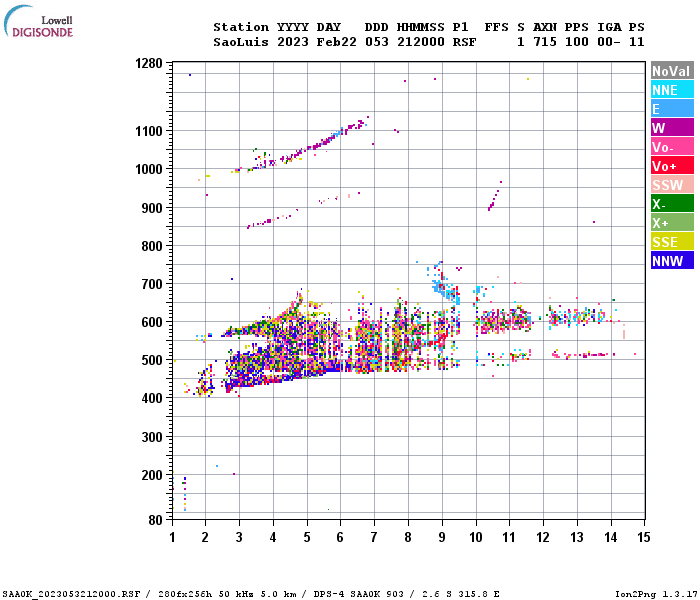Select the Vo+ red legend swatch
Image resolution: width=700 pixels, height=600 pixels.
click(672, 166)
